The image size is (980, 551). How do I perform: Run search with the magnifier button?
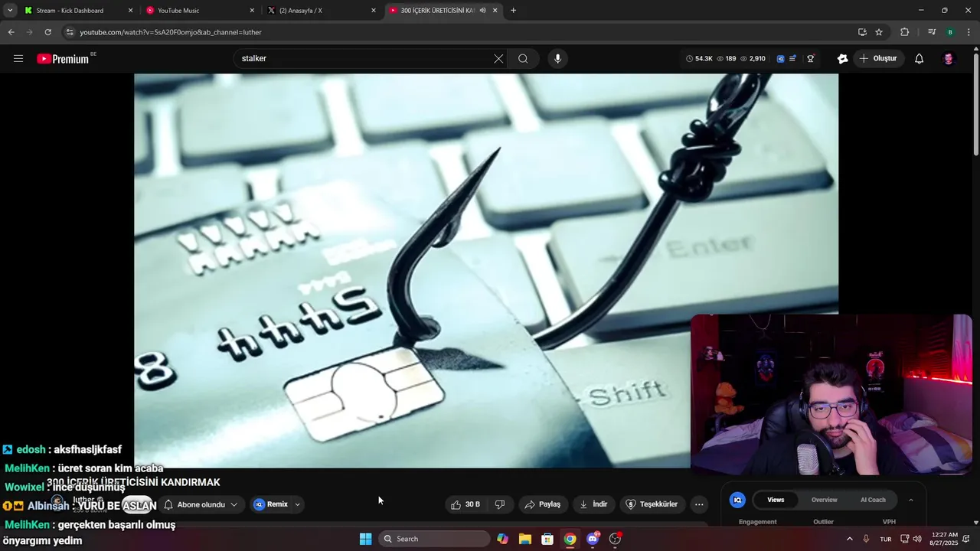click(523, 58)
